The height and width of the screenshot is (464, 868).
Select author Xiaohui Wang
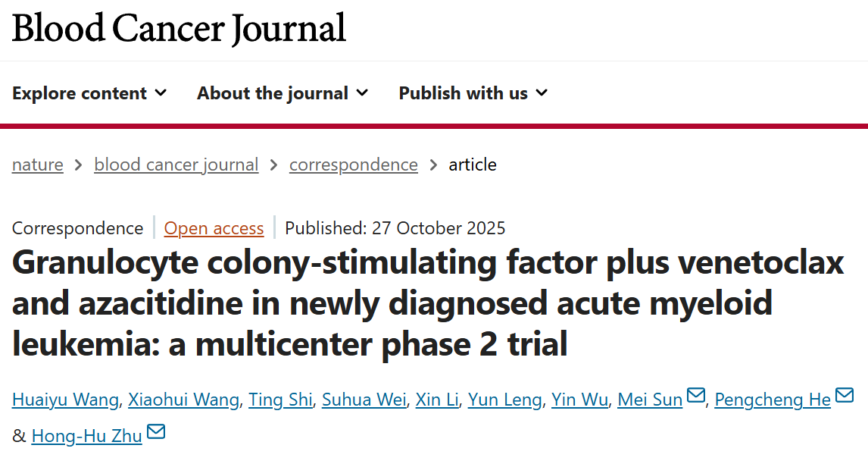[x=183, y=400]
